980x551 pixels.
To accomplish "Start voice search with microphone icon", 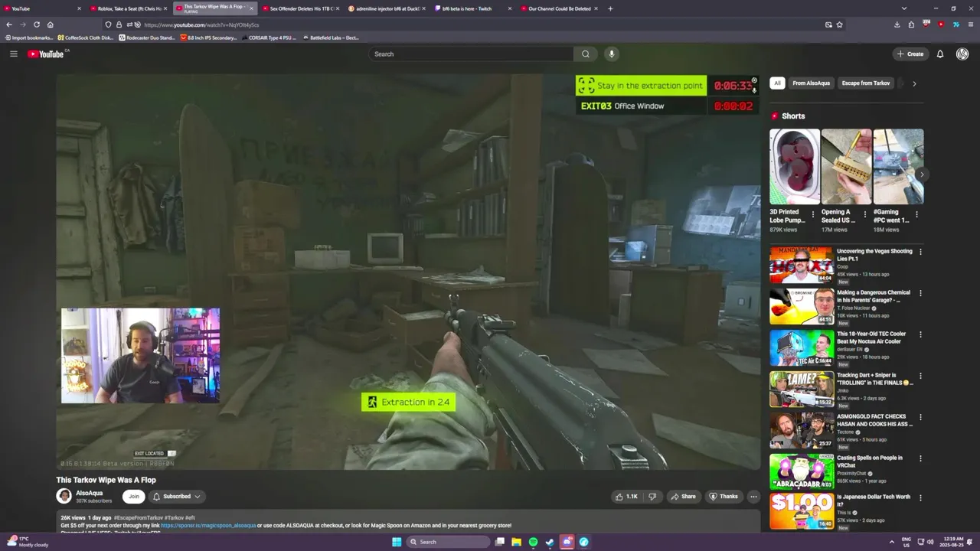I will point(611,54).
